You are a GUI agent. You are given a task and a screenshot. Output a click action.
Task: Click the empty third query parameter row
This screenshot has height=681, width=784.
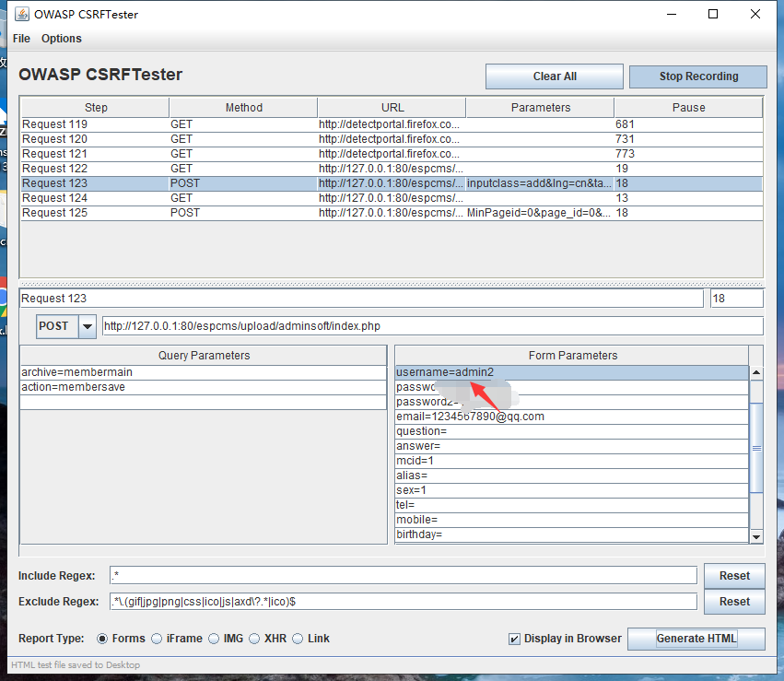[x=203, y=402]
